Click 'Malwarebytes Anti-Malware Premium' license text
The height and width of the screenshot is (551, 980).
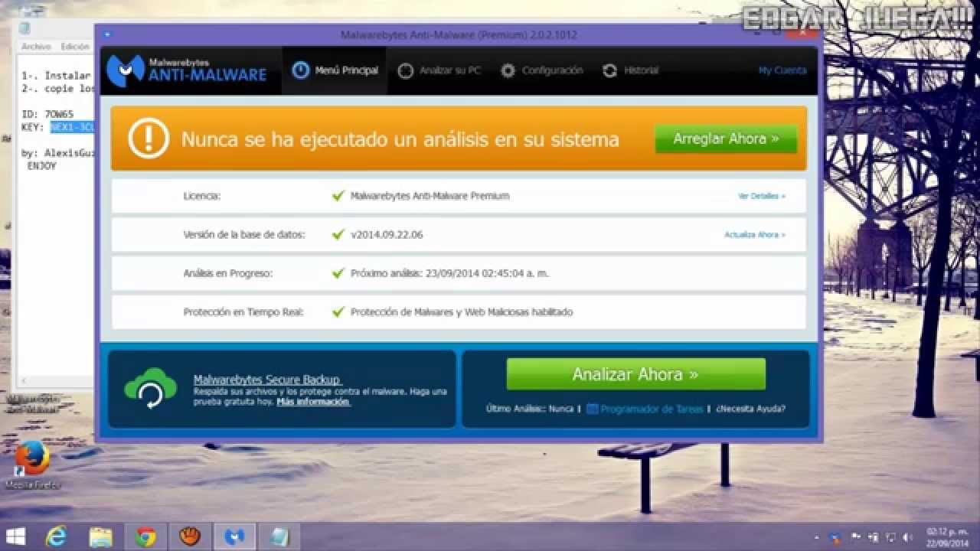(430, 196)
